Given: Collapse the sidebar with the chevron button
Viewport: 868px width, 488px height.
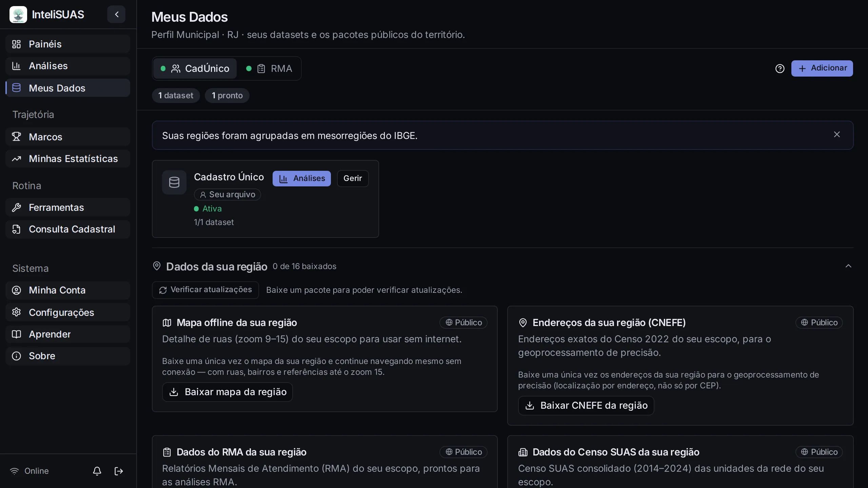Looking at the screenshot, I should tap(116, 14).
